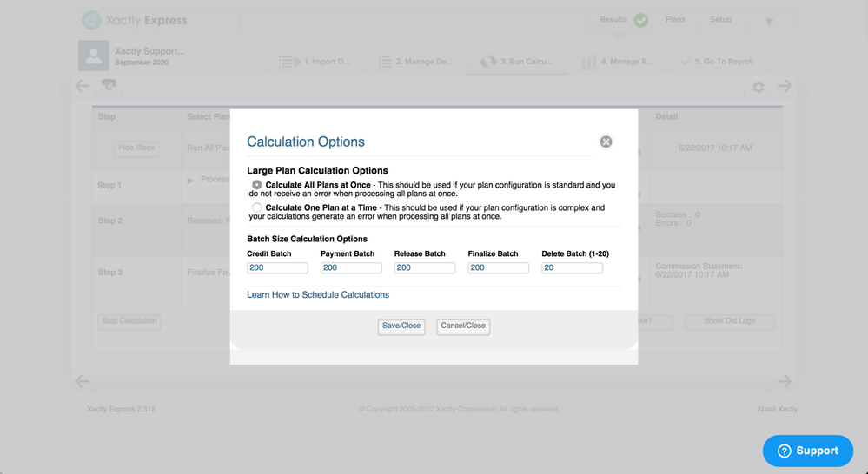Switch to the 5. Go To Payroll tab

[717, 62]
